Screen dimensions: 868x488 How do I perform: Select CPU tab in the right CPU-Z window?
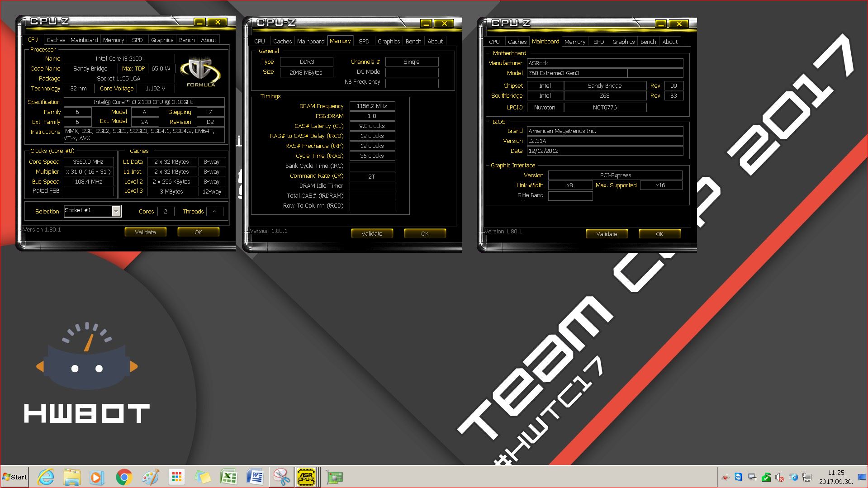pyautogui.click(x=494, y=42)
